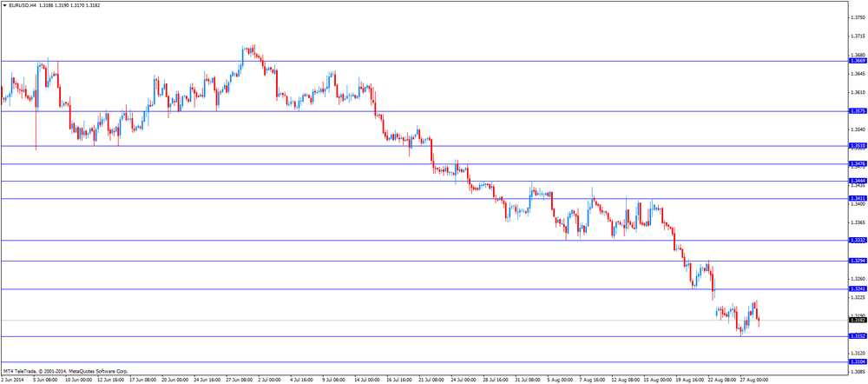This screenshot has width=868, height=384.
Task: Click the 31 Jul 08:00 time label
Action: 526,381
